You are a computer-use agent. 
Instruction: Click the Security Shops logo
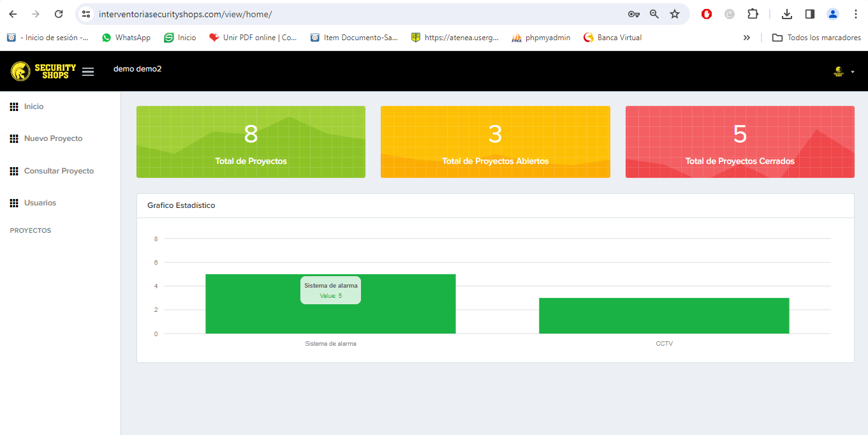pos(43,71)
